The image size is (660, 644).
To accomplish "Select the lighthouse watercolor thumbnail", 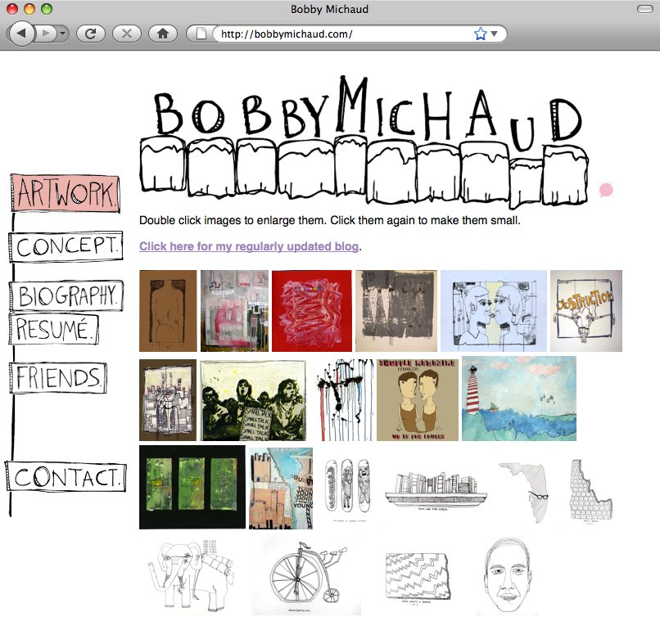I will pyautogui.click(x=518, y=399).
